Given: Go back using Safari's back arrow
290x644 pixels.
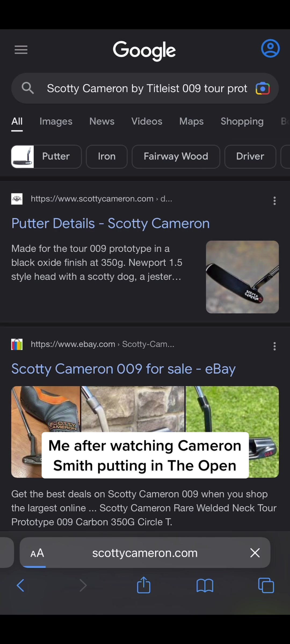Looking at the screenshot, I should pyautogui.click(x=20, y=585).
